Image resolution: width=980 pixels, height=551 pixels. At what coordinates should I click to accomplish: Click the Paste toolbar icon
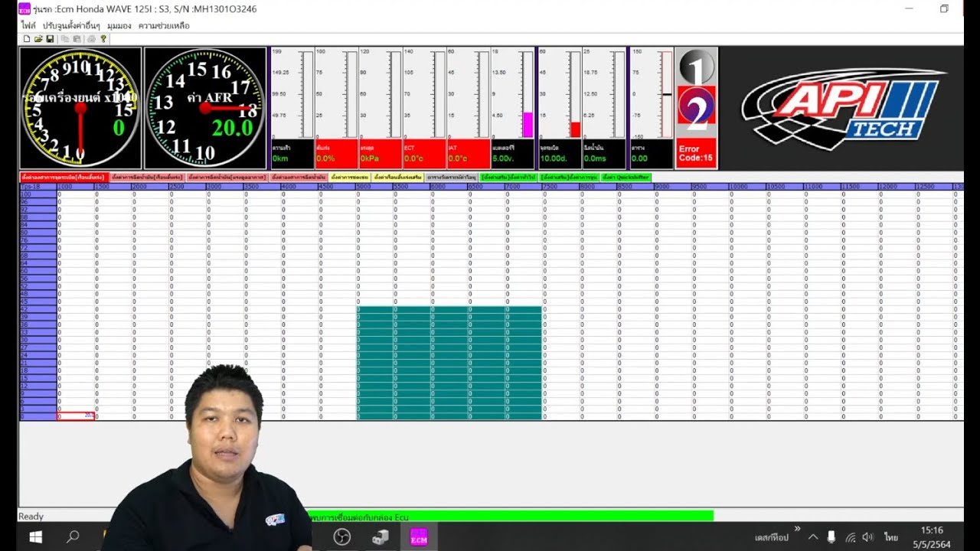click(x=77, y=38)
